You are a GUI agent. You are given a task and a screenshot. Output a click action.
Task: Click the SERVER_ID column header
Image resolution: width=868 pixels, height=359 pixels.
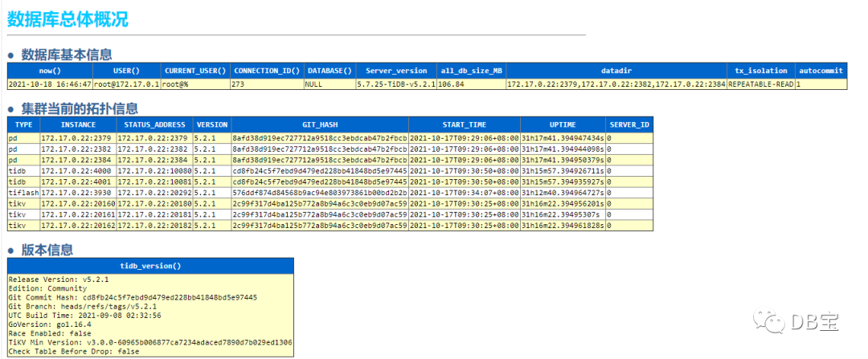[x=629, y=124]
